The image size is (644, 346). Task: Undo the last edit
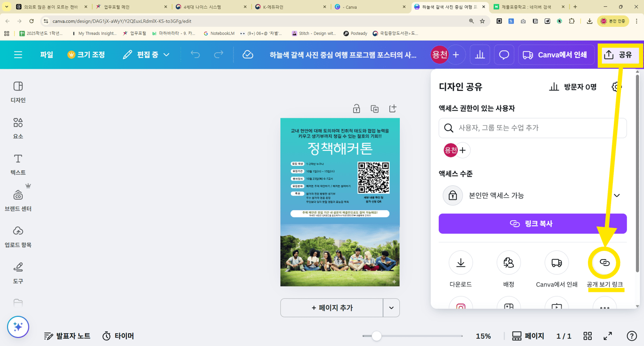pyautogui.click(x=195, y=55)
